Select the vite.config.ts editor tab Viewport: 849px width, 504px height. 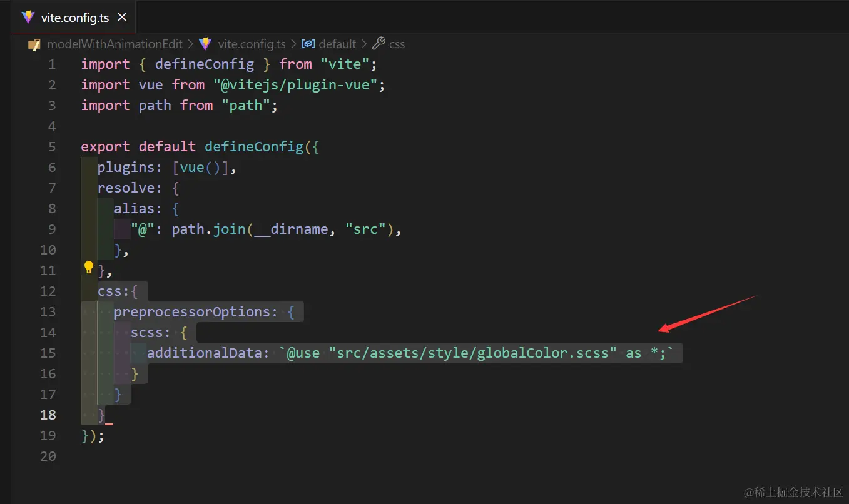coord(74,18)
